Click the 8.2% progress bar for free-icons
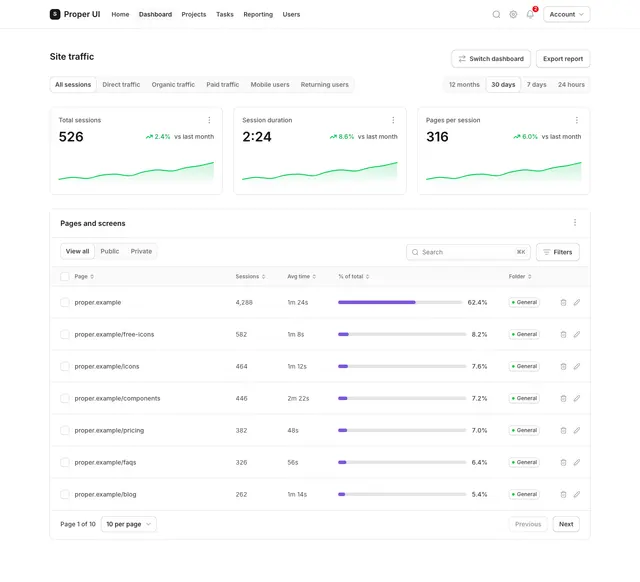This screenshot has height=582, width=640. pyautogui.click(x=402, y=334)
